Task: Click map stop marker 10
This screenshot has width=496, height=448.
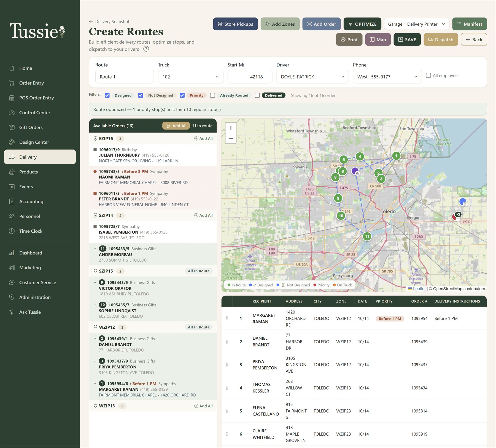Action: pyautogui.click(x=341, y=216)
